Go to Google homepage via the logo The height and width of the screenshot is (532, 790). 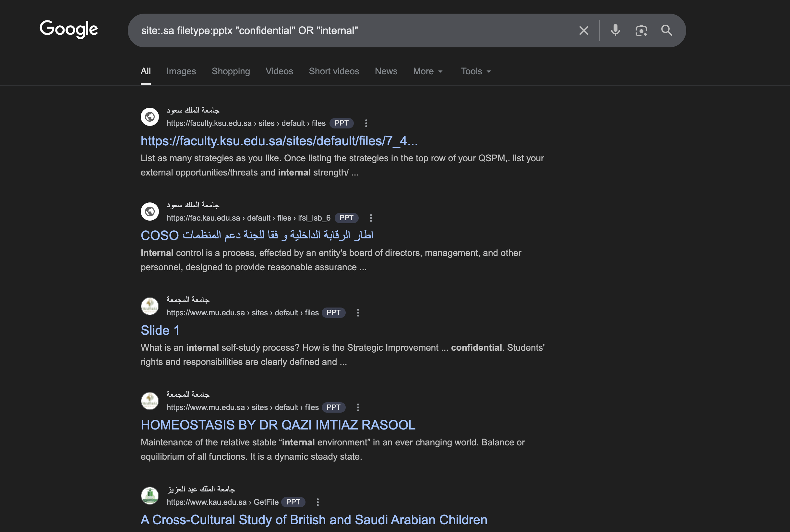(x=69, y=29)
